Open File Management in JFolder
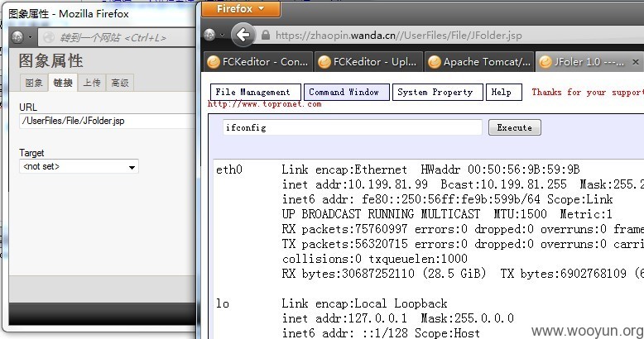644x339 pixels. click(256, 92)
